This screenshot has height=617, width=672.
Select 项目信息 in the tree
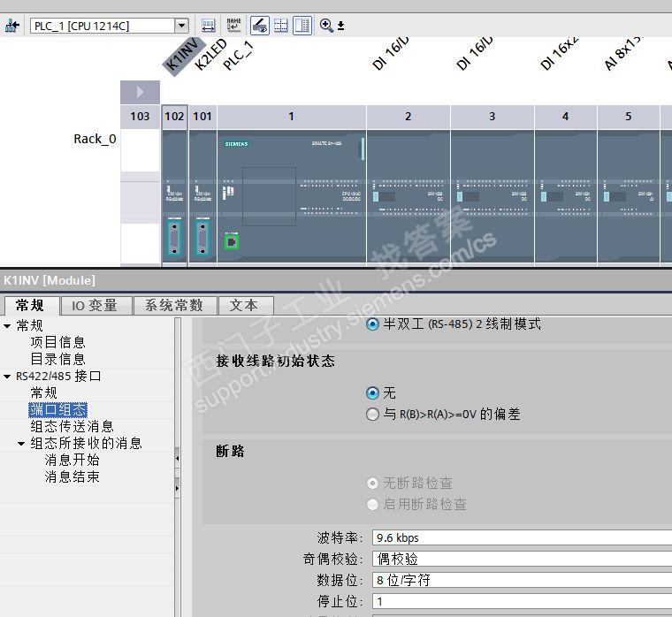[x=57, y=342]
